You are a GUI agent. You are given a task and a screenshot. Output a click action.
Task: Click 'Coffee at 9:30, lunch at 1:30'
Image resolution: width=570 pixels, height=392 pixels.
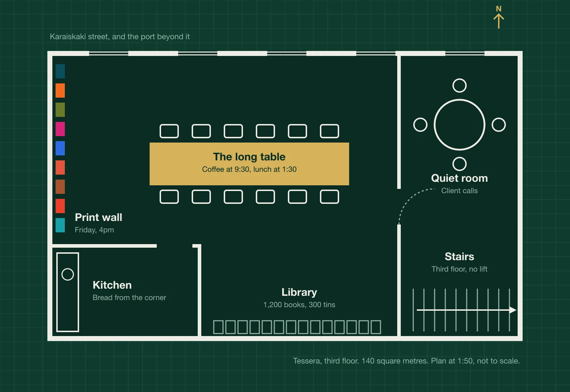[x=249, y=169]
